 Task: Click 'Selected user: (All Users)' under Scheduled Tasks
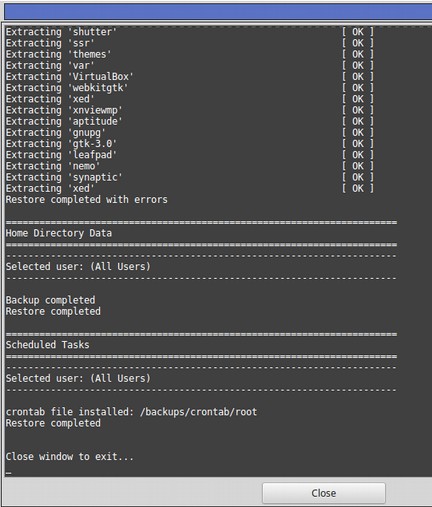[x=78, y=378]
